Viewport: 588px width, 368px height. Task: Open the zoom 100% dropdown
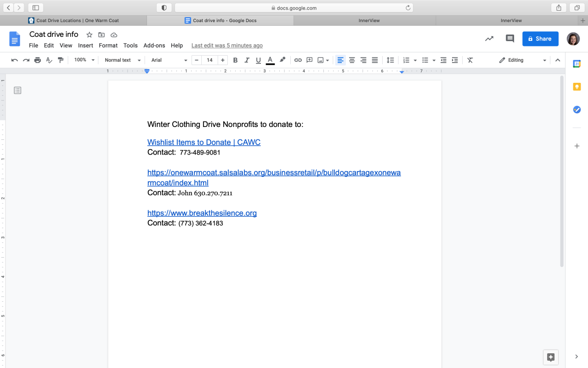pos(85,60)
